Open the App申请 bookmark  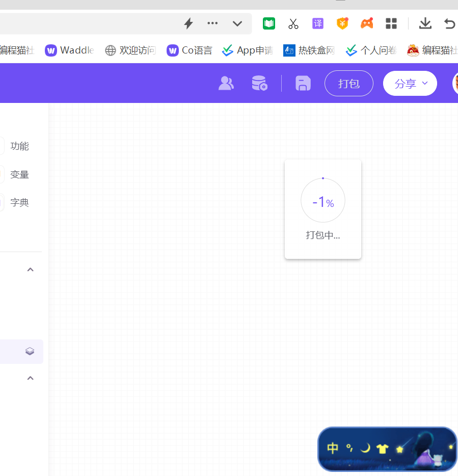pos(248,50)
